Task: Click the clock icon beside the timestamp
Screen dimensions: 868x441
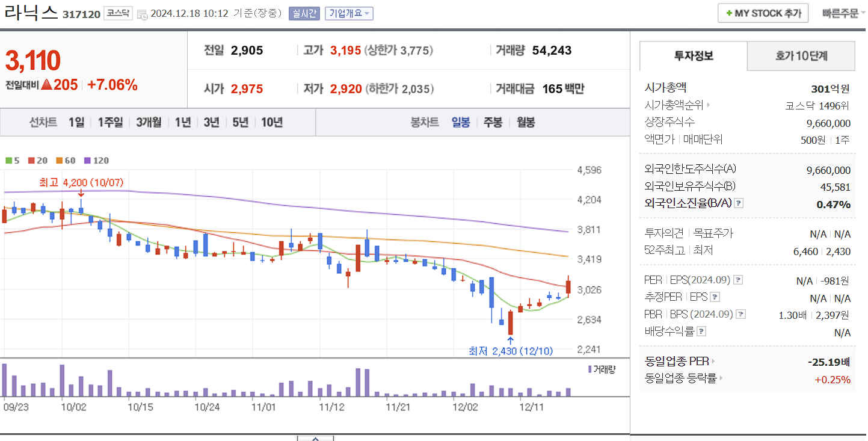Action: [142, 13]
